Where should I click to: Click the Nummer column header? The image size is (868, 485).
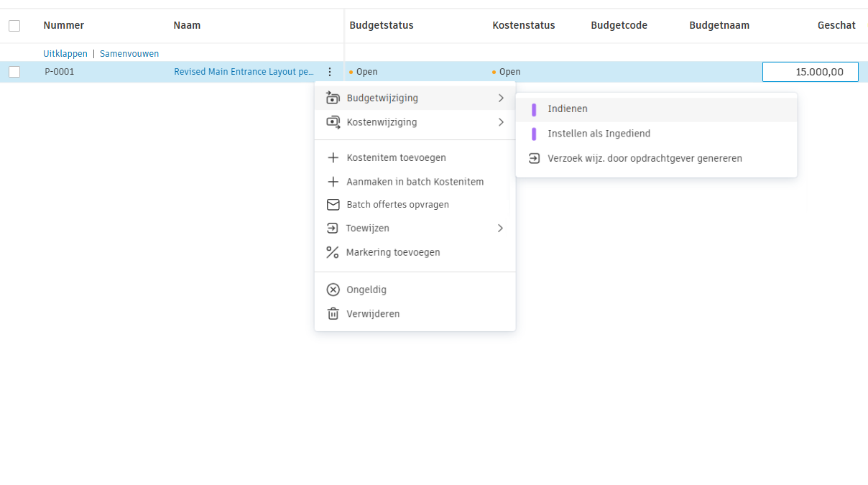pyautogui.click(x=64, y=25)
